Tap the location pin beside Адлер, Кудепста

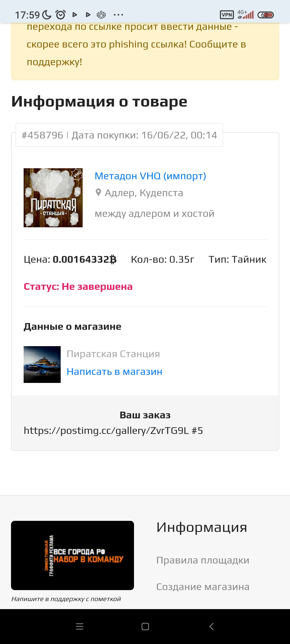[98, 193]
